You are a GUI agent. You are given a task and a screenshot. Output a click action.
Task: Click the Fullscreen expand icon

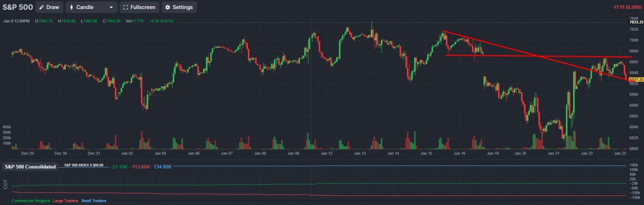point(125,8)
